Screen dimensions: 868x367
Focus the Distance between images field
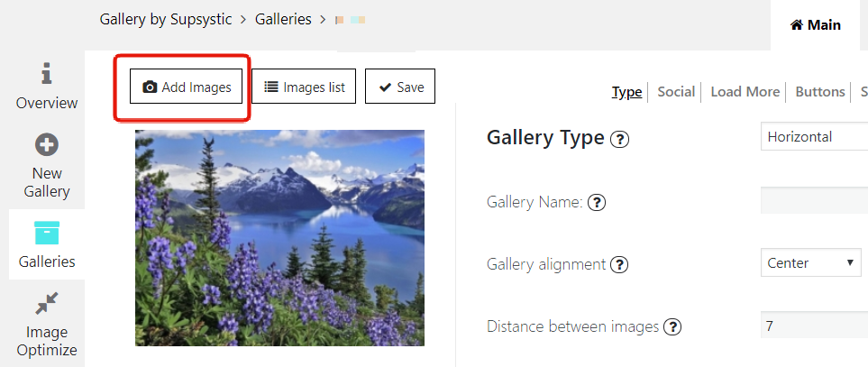[814, 325]
